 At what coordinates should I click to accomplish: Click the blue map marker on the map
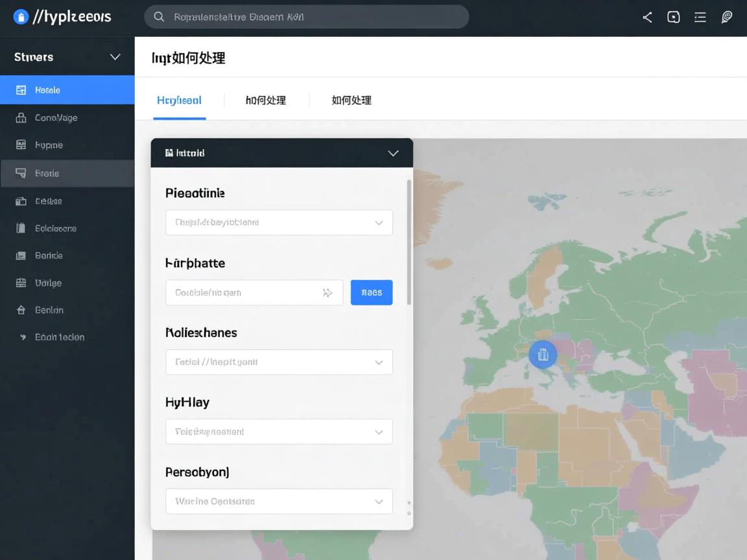(x=543, y=355)
